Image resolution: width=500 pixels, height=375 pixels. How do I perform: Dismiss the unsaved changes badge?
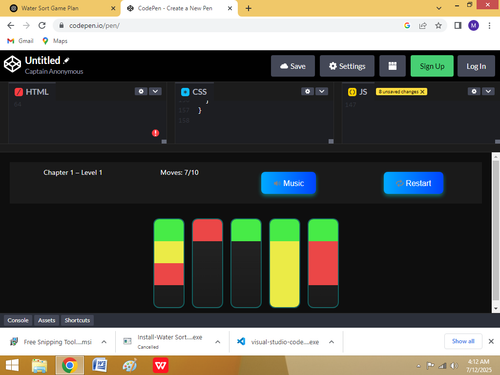click(422, 92)
